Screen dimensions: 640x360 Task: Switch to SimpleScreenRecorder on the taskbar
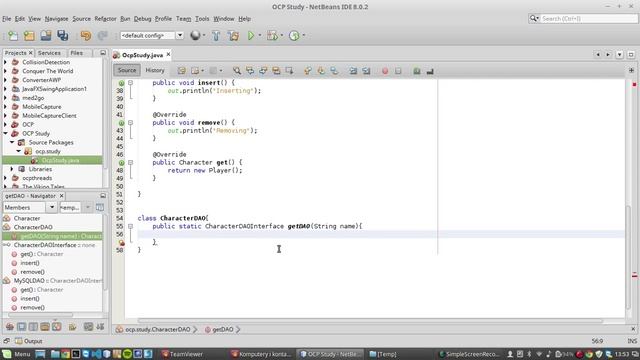(x=469, y=354)
